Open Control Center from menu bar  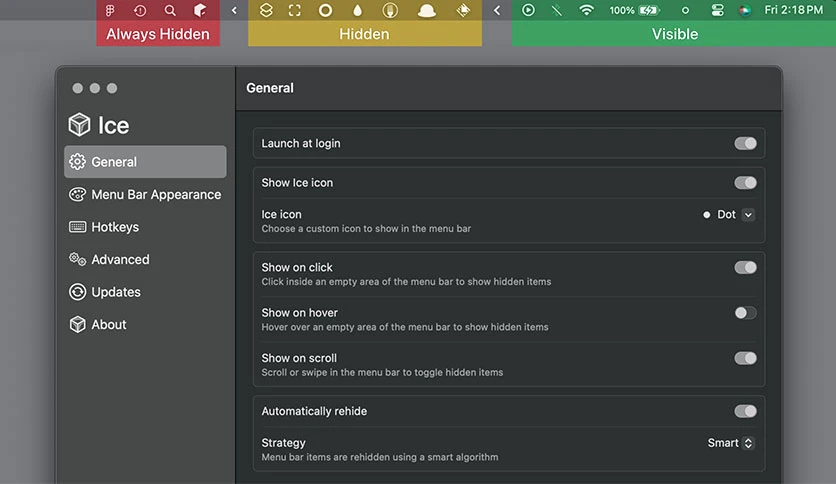[718, 10]
